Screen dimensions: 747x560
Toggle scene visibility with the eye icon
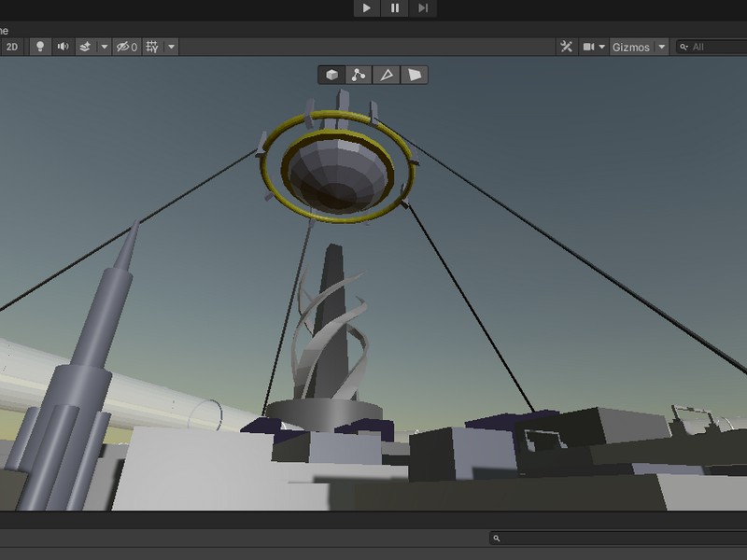click(x=122, y=46)
